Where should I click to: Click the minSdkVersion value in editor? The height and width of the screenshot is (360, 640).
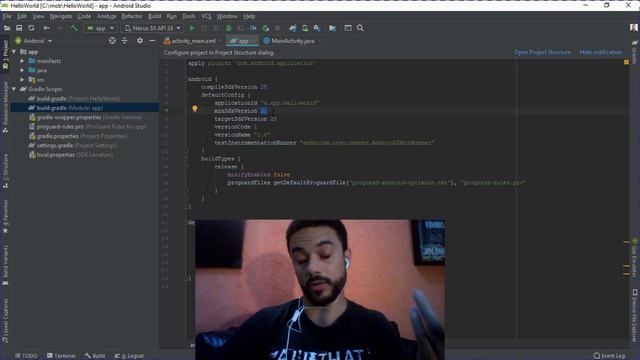point(264,111)
